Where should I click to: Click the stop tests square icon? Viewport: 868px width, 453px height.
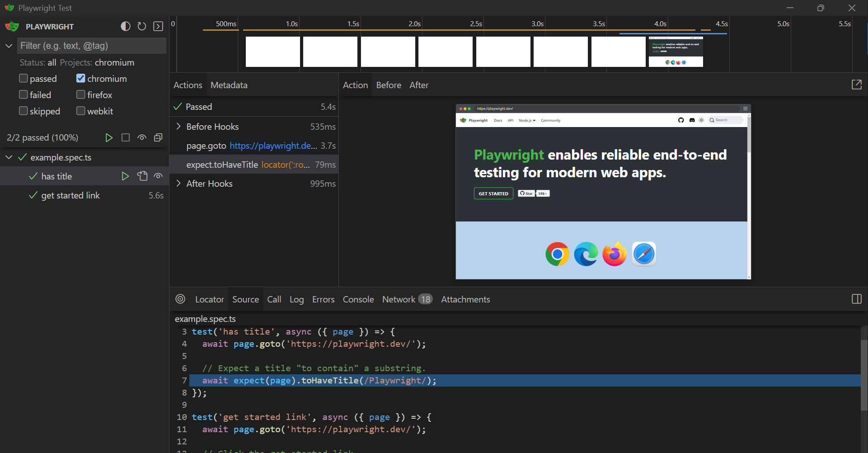point(126,138)
